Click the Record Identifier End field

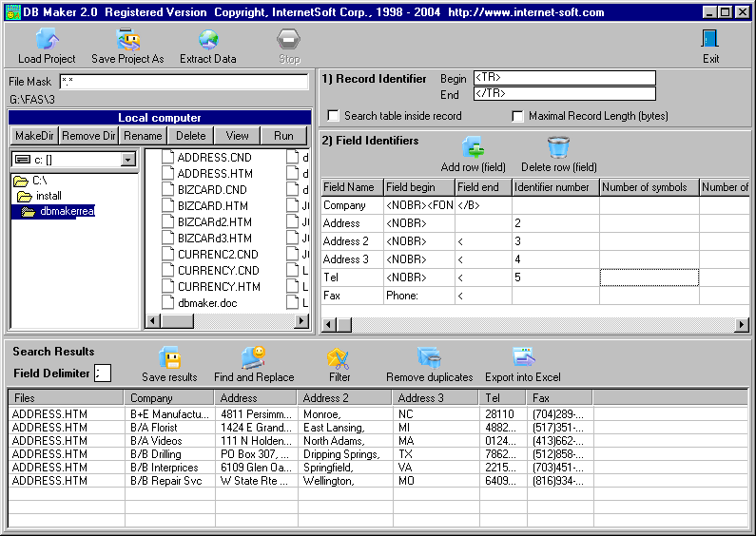[x=565, y=93]
